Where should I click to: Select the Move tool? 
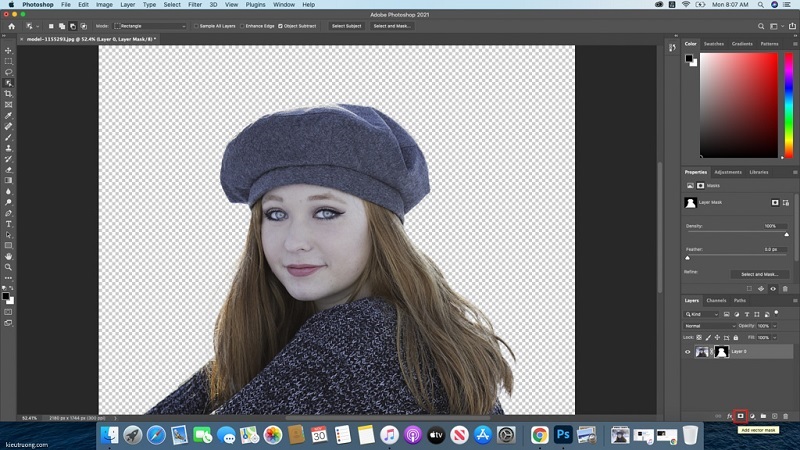tap(8, 51)
